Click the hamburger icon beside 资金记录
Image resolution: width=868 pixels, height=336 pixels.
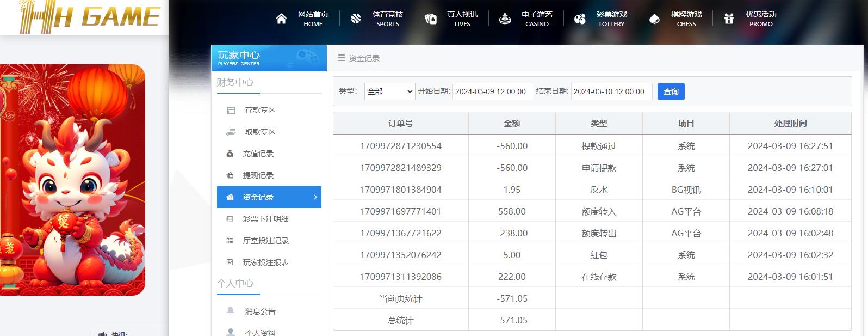342,58
